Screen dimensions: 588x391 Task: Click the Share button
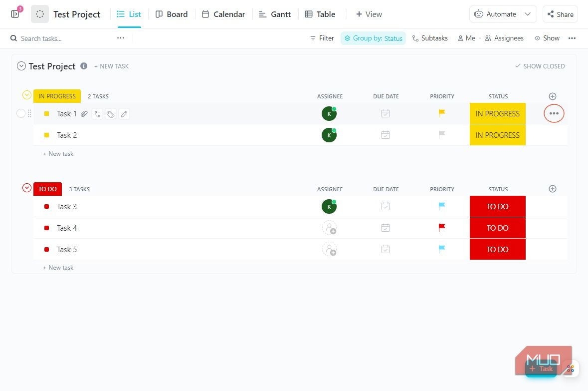pyautogui.click(x=560, y=14)
